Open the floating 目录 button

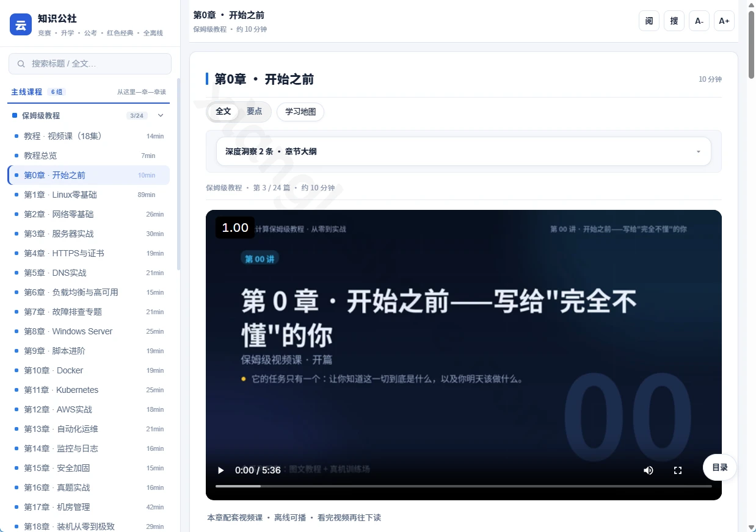720,467
